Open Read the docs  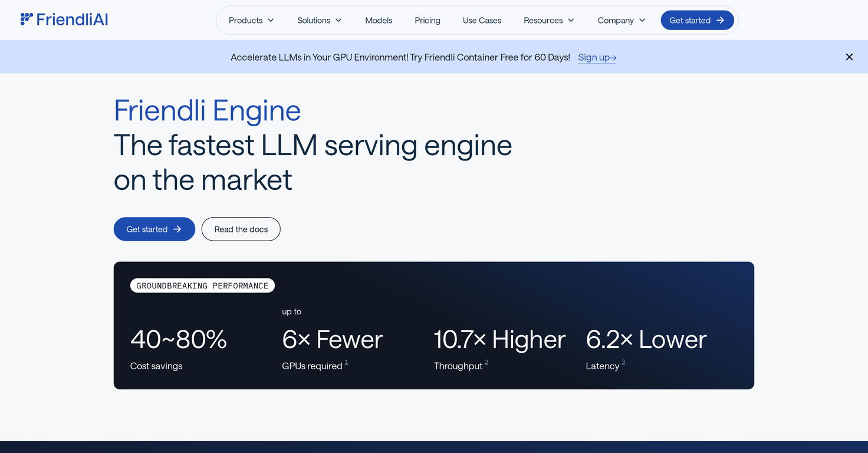tap(241, 229)
